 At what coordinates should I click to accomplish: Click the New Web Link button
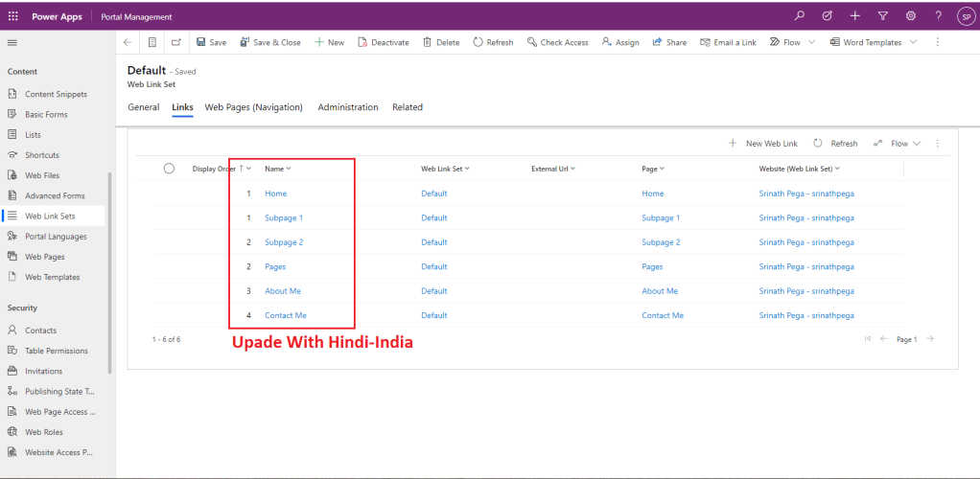(763, 144)
